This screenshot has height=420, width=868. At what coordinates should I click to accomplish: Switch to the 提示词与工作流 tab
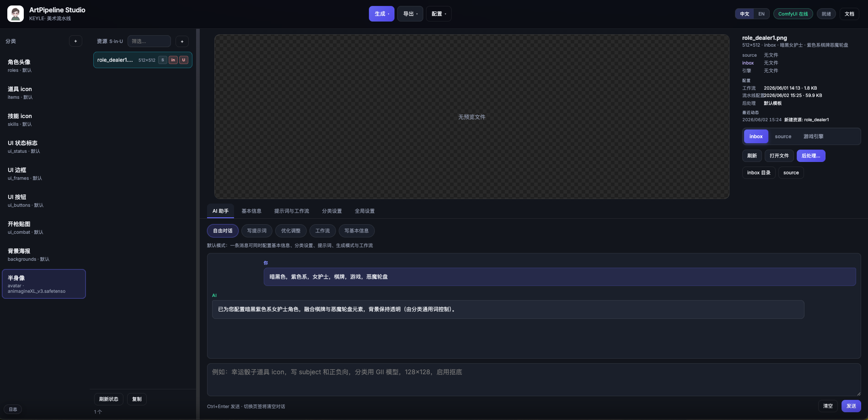click(292, 211)
